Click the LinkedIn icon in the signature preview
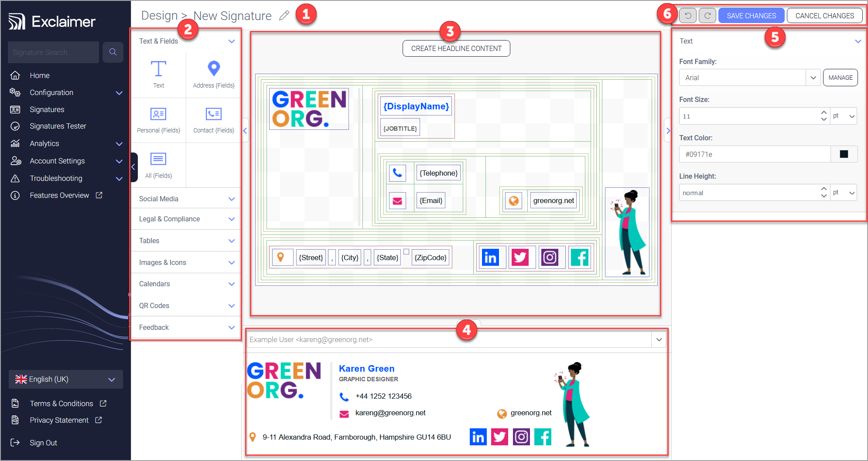The image size is (868, 461). pos(478,437)
